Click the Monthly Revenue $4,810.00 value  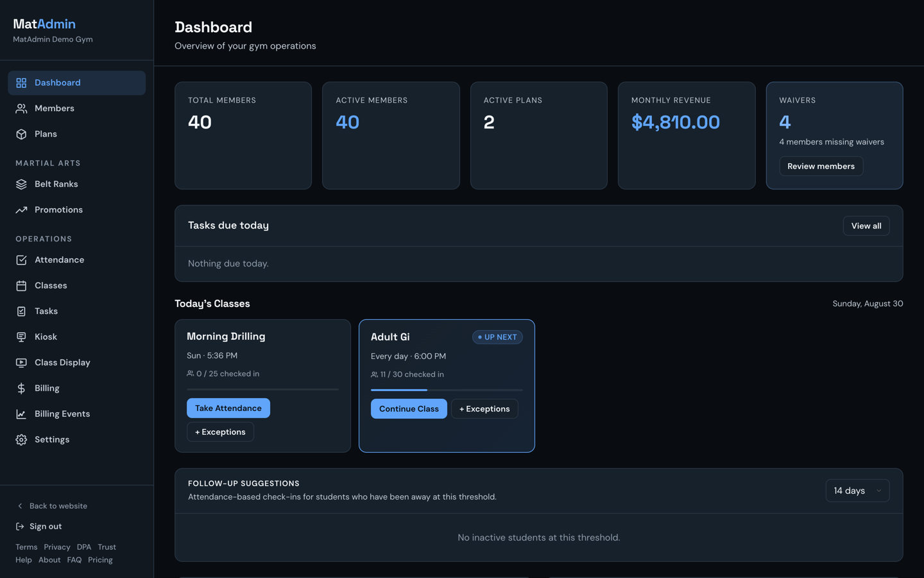point(676,122)
